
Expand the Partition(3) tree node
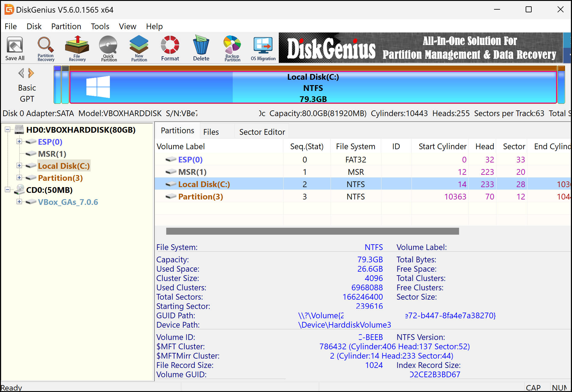[19, 177]
